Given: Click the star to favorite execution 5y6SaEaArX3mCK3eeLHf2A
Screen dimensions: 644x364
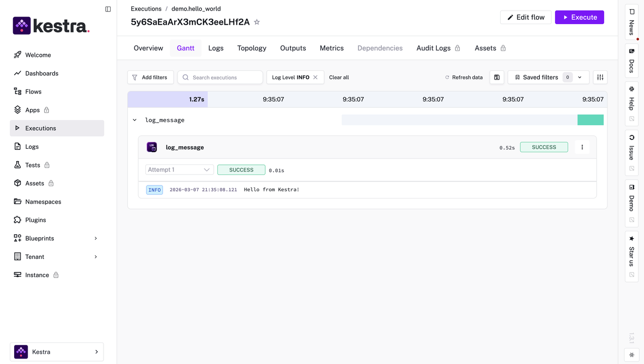Looking at the screenshot, I should [x=257, y=22].
